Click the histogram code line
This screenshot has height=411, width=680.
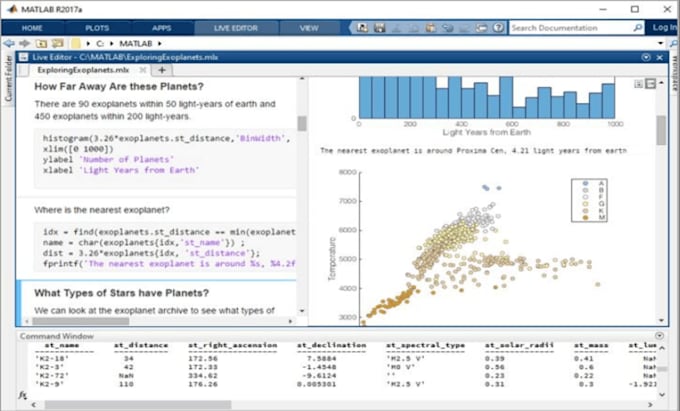167,138
